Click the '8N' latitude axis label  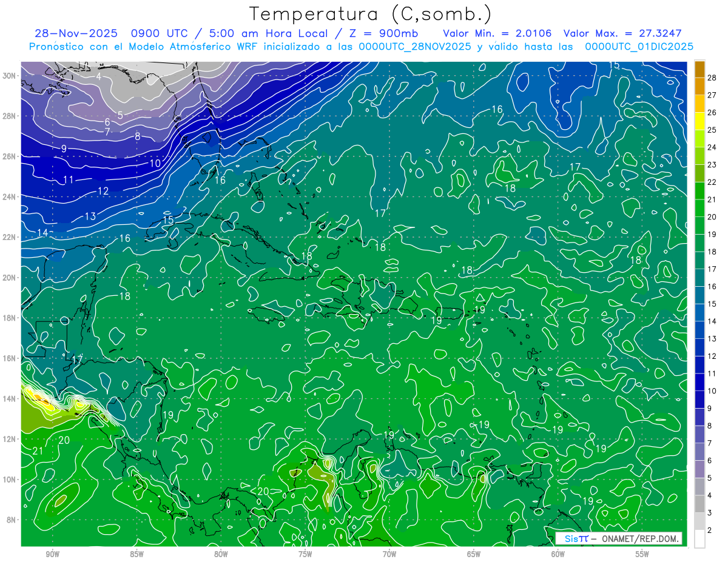12,520
